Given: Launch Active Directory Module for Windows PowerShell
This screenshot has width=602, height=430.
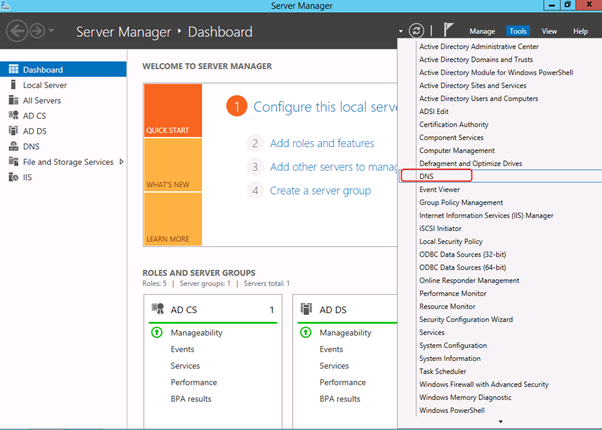Looking at the screenshot, I should (496, 73).
